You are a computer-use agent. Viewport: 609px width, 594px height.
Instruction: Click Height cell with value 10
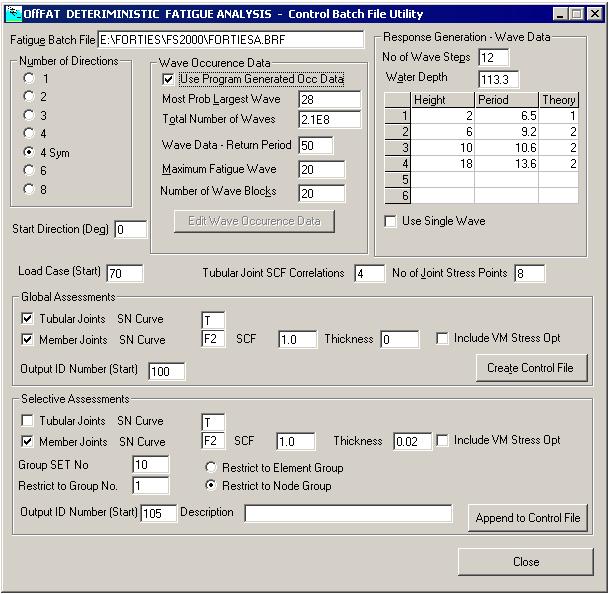pyautogui.click(x=443, y=148)
